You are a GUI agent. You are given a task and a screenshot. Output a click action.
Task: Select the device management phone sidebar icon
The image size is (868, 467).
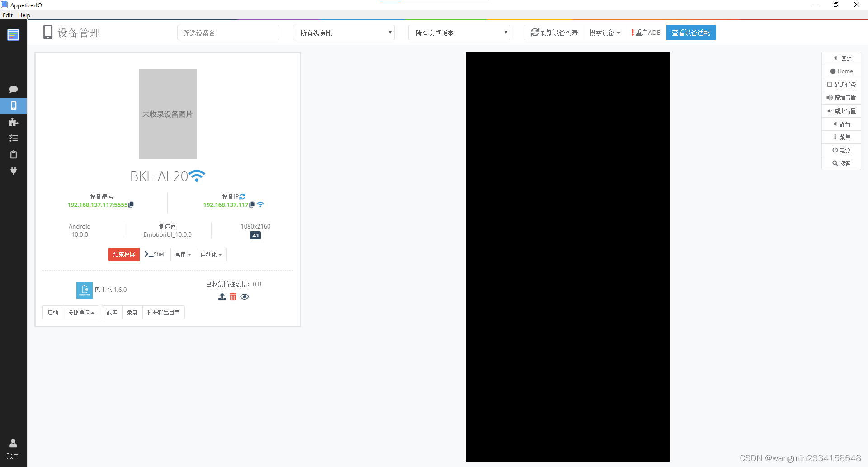pyautogui.click(x=13, y=105)
